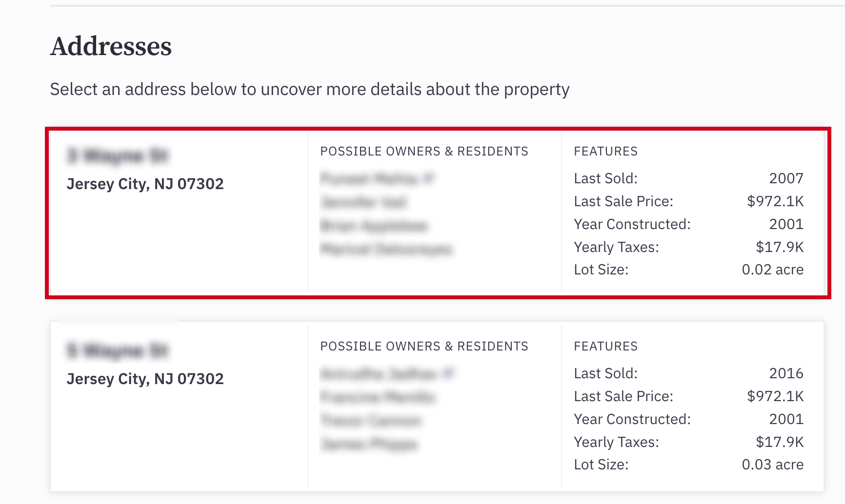The height and width of the screenshot is (504, 845).
Task: Select the first blurred resident name in the top card
Action: click(x=369, y=179)
